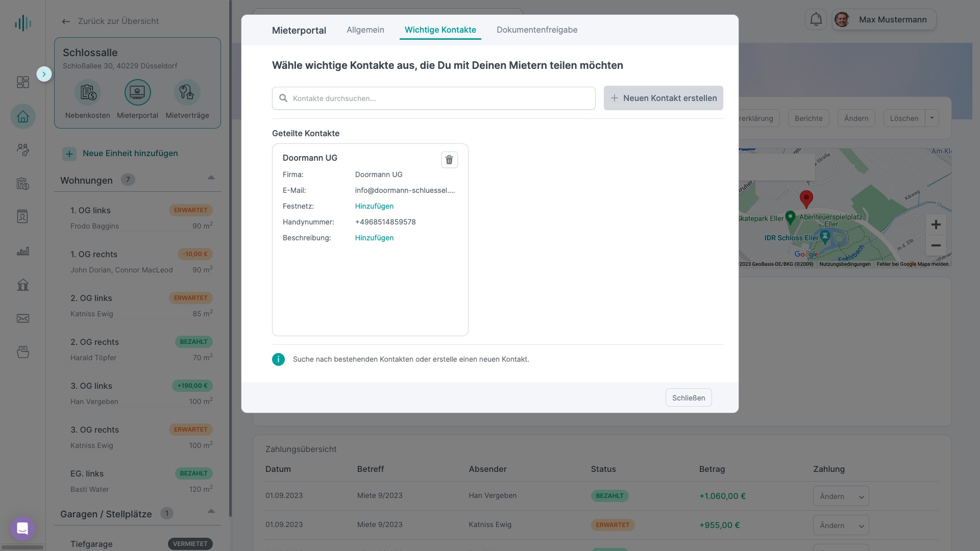
Task: Select unit 1. OG links Frodo Baggins
Action: coord(141,218)
